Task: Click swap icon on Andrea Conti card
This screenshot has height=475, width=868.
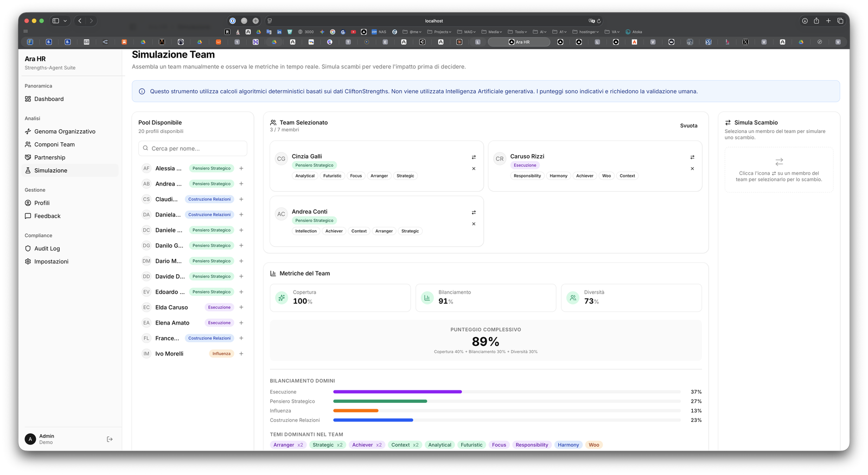Action: pos(474,213)
